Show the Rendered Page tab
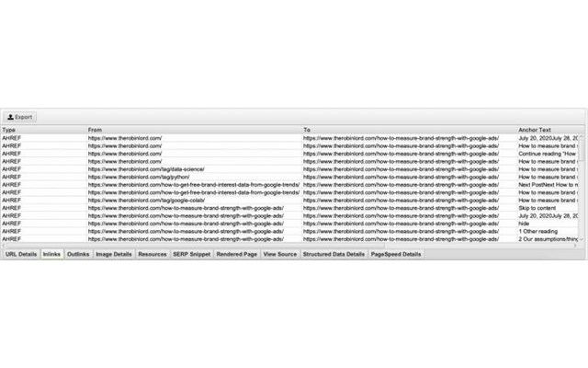The height and width of the screenshot is (368, 588). 237,254
